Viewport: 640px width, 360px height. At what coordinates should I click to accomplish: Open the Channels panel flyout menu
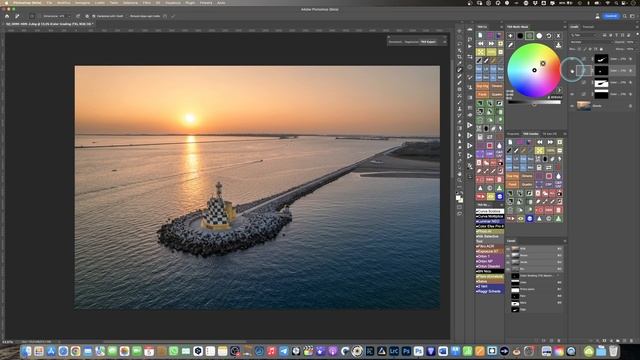coord(564,241)
